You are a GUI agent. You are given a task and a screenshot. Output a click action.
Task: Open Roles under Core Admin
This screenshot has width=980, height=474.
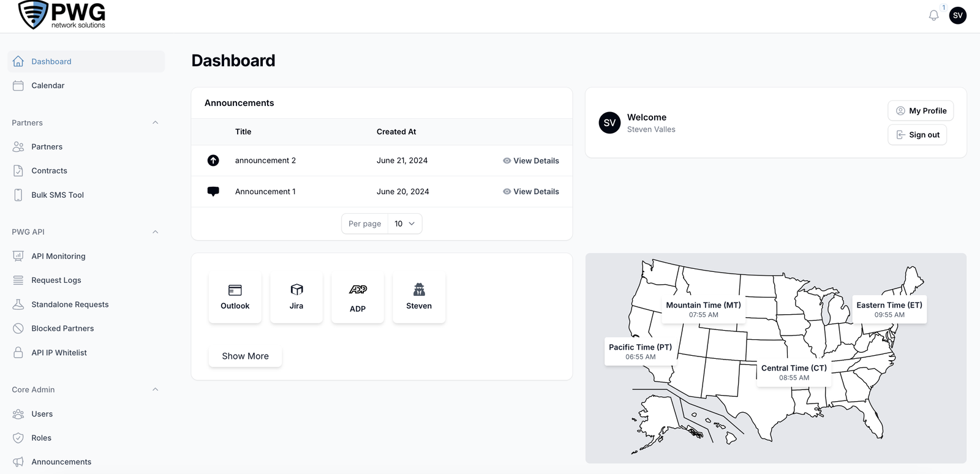coord(86,438)
